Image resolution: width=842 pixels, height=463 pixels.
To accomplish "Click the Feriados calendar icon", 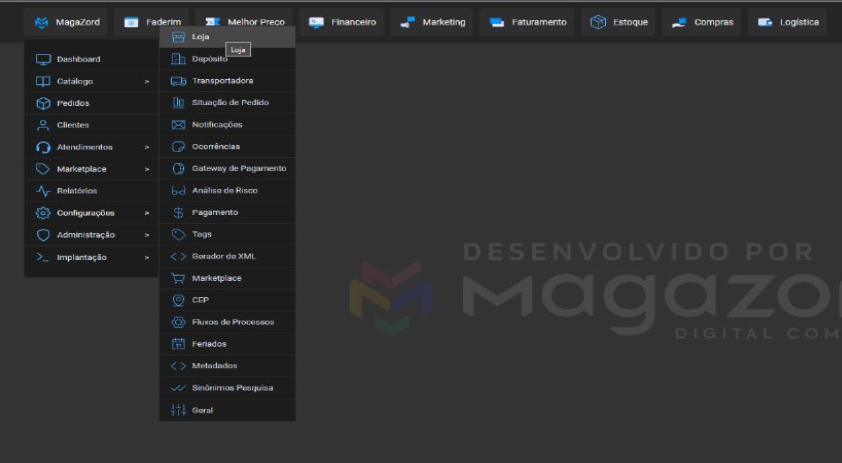I will tap(178, 344).
